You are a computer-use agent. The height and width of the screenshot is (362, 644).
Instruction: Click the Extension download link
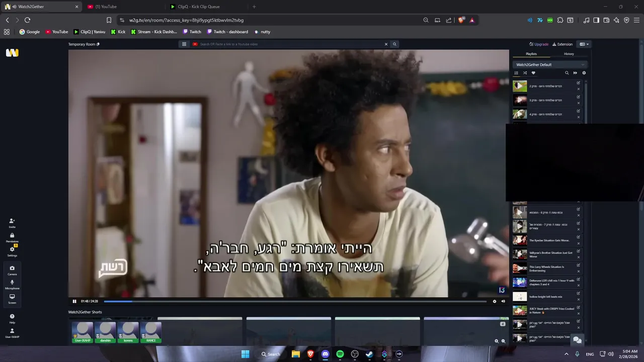tap(562, 44)
